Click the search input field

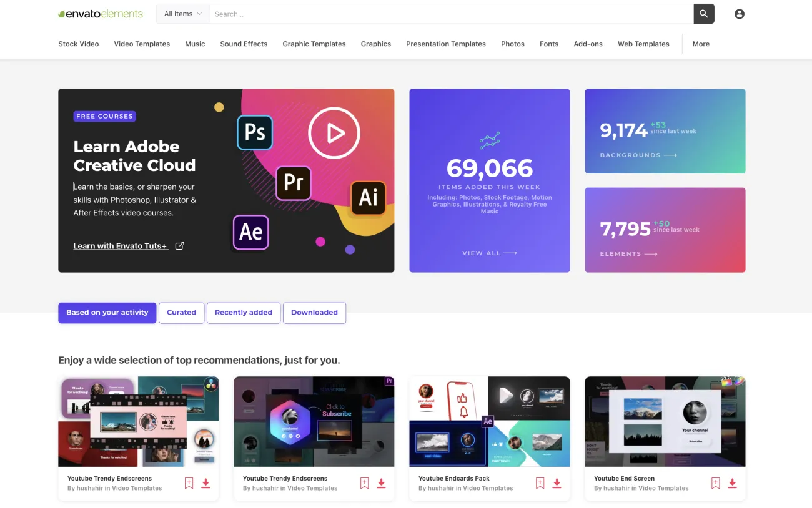tap(451, 14)
